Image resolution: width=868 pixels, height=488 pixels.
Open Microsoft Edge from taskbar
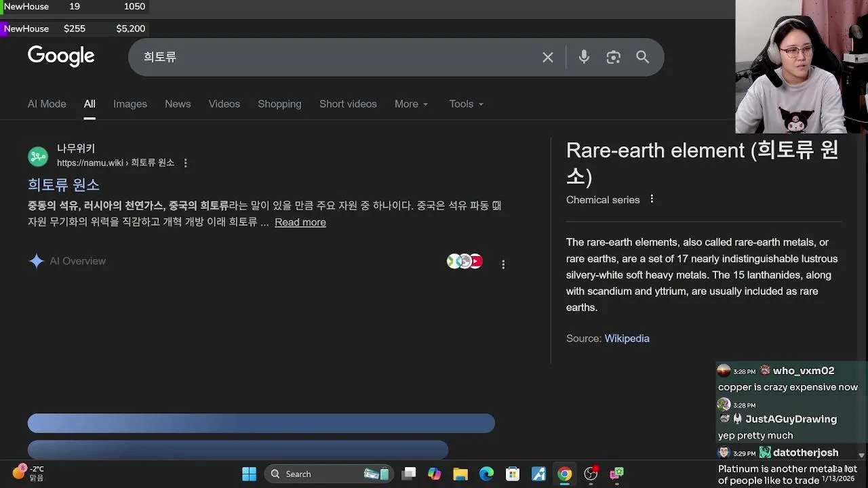[487, 474]
